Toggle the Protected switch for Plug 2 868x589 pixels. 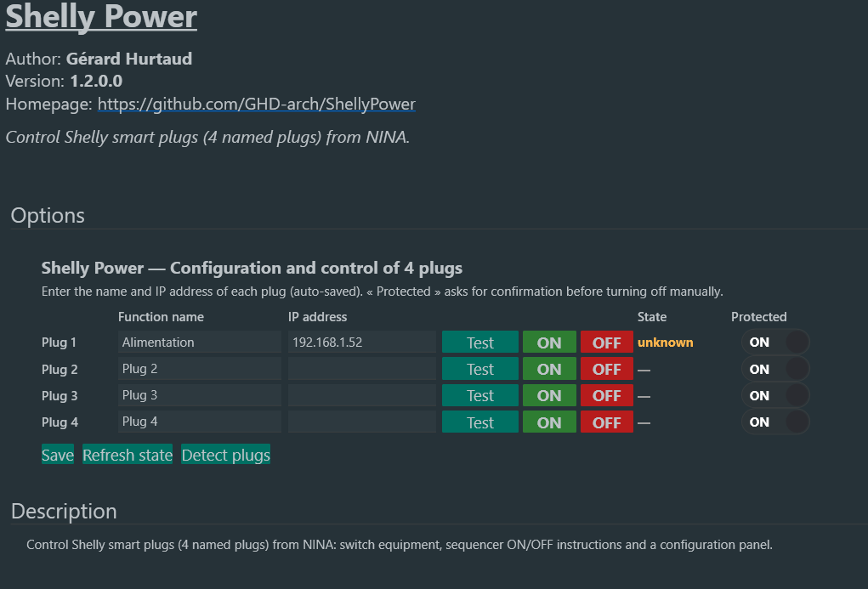[775, 369]
